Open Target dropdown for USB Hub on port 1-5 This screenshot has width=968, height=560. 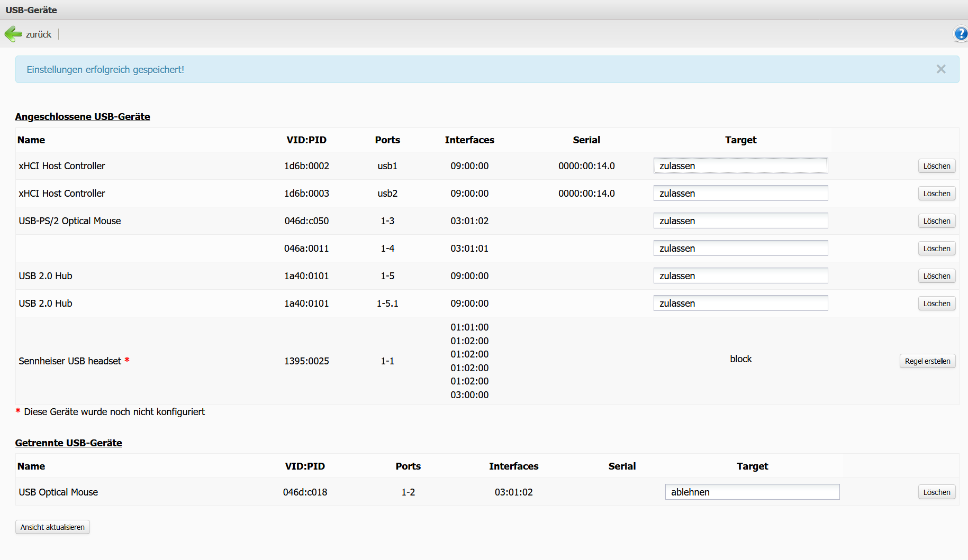(x=740, y=276)
